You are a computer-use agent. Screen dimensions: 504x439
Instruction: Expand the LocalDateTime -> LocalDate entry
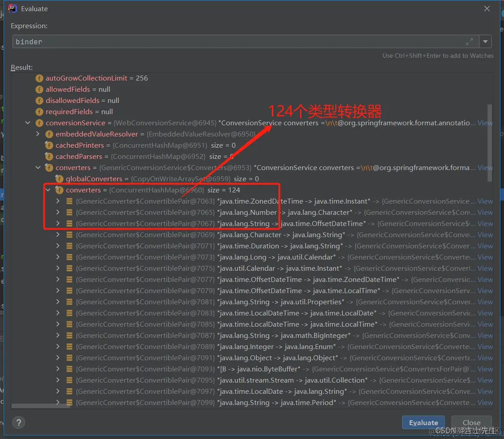(x=58, y=313)
